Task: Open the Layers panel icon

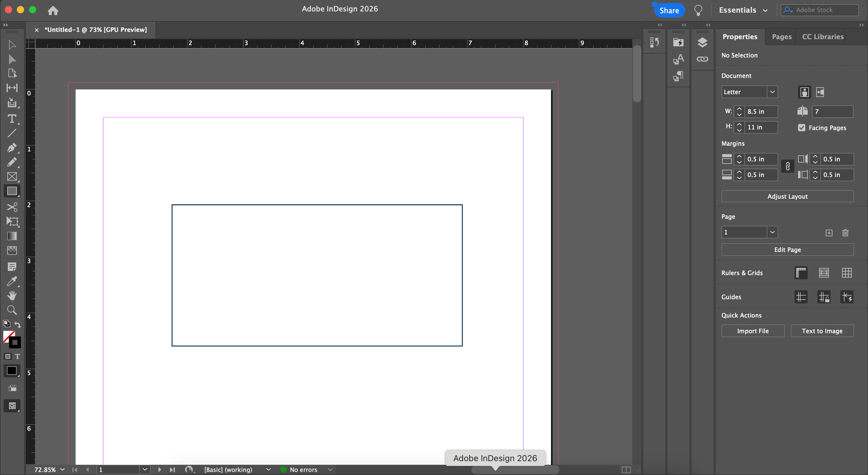Action: [x=702, y=42]
